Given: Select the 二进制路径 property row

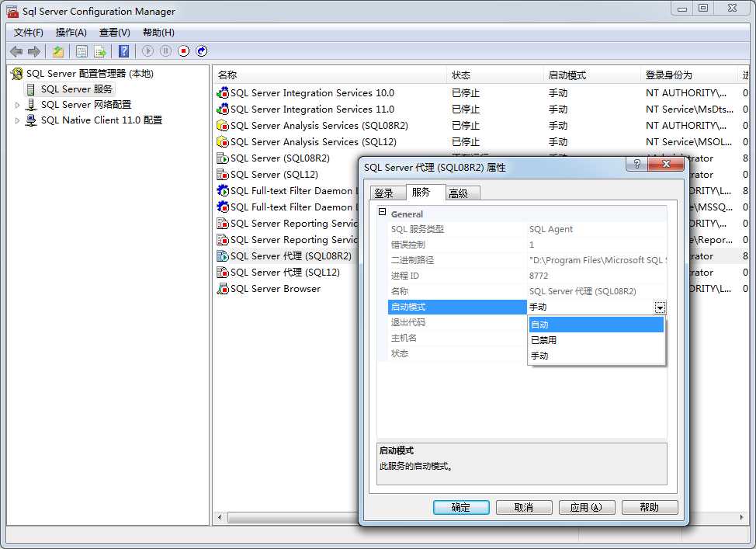Looking at the screenshot, I should (x=528, y=260).
